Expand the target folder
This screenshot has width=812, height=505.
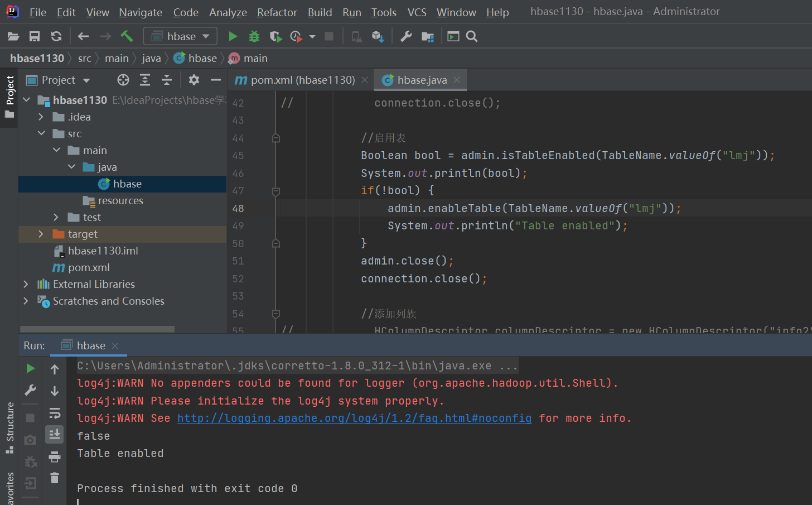click(41, 234)
